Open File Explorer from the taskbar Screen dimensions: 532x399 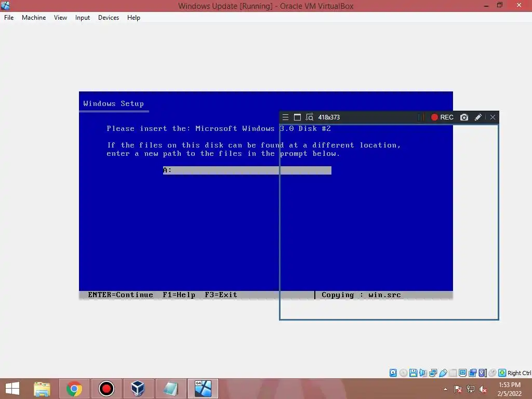click(x=42, y=389)
